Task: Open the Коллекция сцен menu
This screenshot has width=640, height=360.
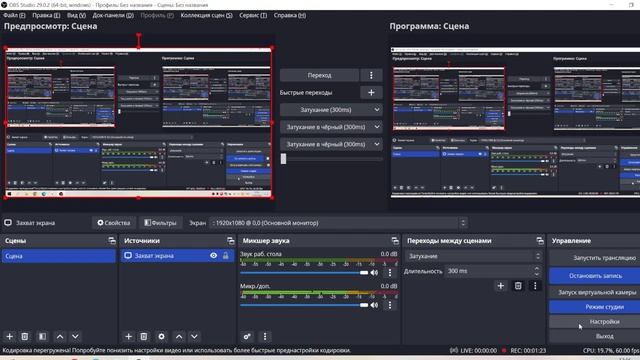Action: [207, 16]
